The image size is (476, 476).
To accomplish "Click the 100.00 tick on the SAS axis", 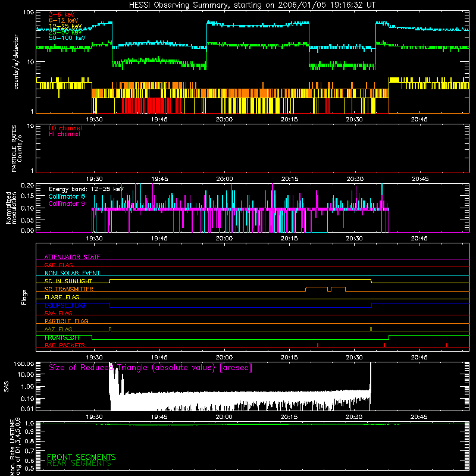I will pyautogui.click(x=24, y=364).
